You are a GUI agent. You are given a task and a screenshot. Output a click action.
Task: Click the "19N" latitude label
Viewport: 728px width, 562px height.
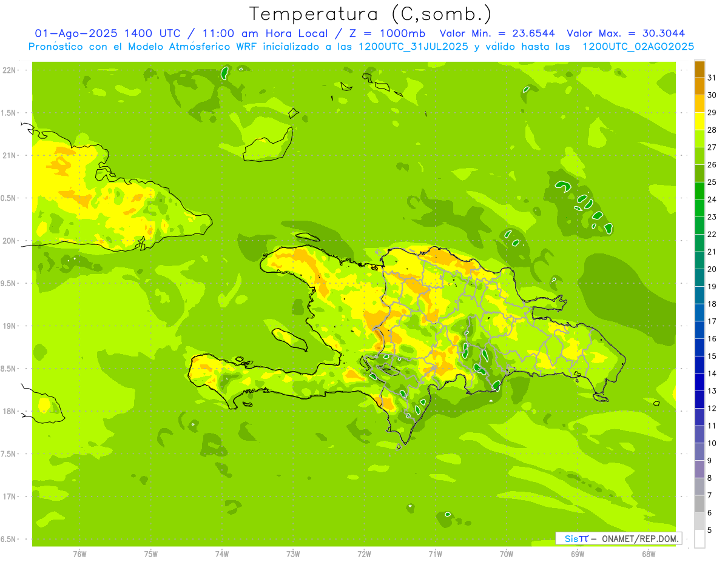(9, 326)
